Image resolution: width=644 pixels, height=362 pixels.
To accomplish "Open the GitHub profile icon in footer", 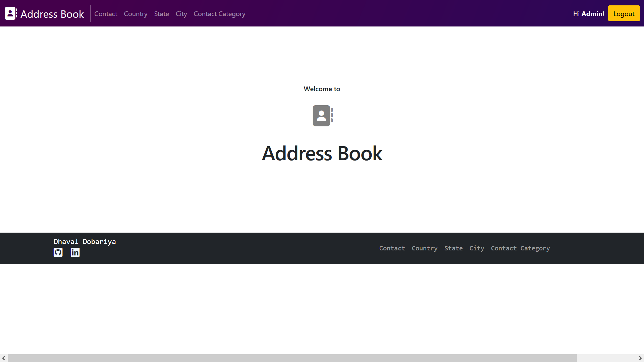I will pyautogui.click(x=58, y=252).
